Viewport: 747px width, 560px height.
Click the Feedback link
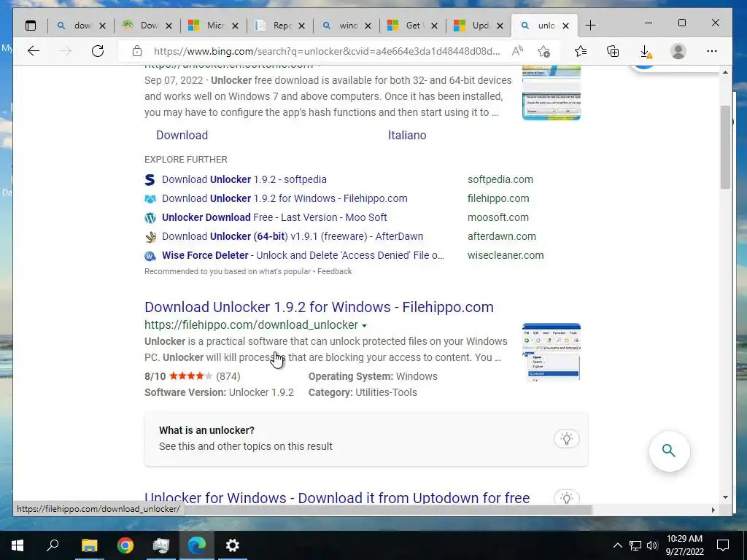[334, 271]
